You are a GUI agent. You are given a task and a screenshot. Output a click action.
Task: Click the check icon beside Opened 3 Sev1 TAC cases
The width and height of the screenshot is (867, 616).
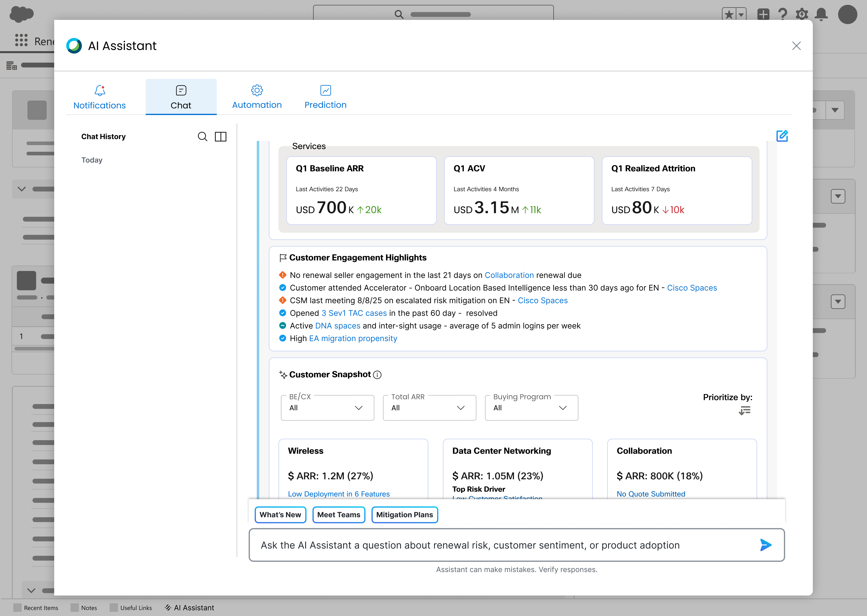pyautogui.click(x=283, y=313)
